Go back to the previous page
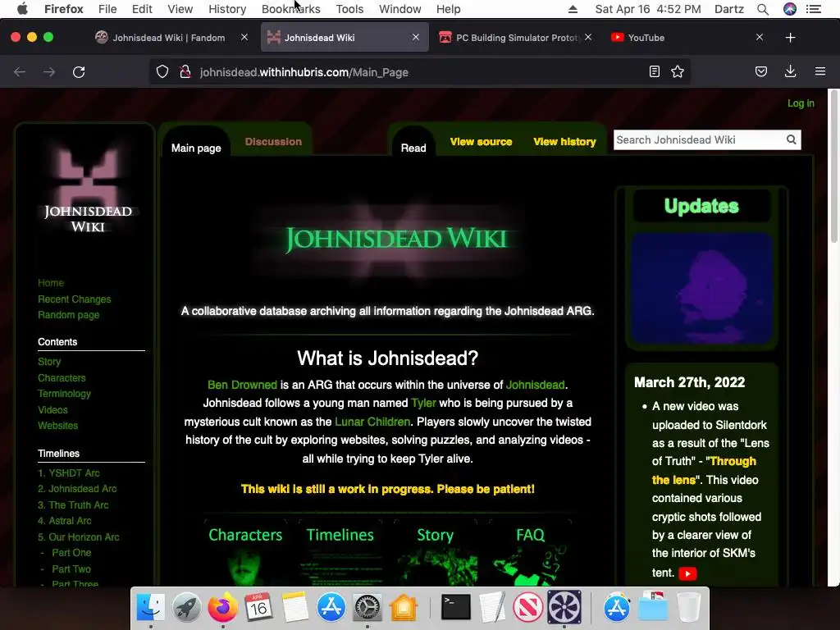 [20, 72]
